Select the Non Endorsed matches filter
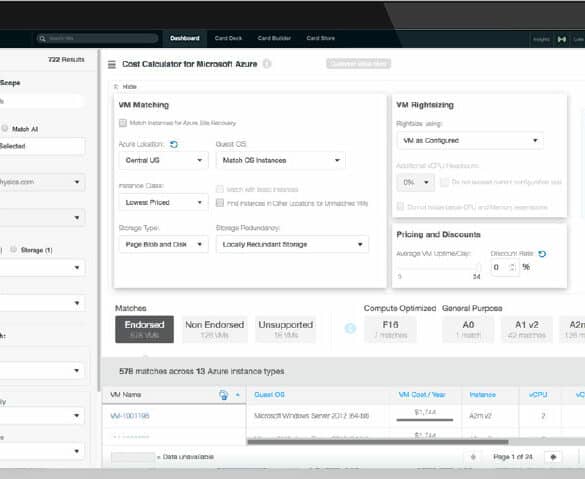The image size is (585, 479). click(x=215, y=329)
